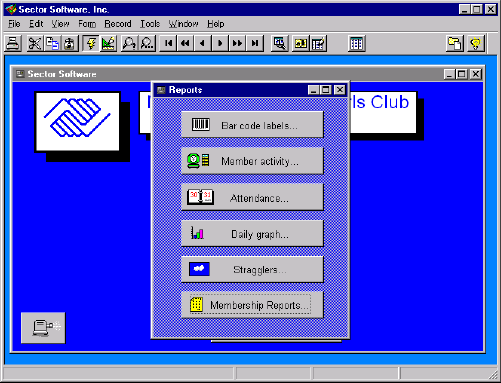Jump to first record with the arrow button
Image resolution: width=501 pixels, height=383 pixels.
click(169, 43)
